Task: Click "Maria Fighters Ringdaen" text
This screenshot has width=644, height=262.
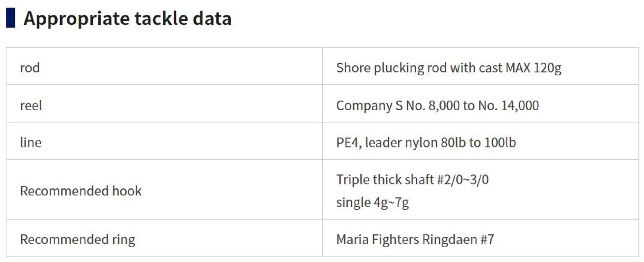Action: (x=406, y=239)
